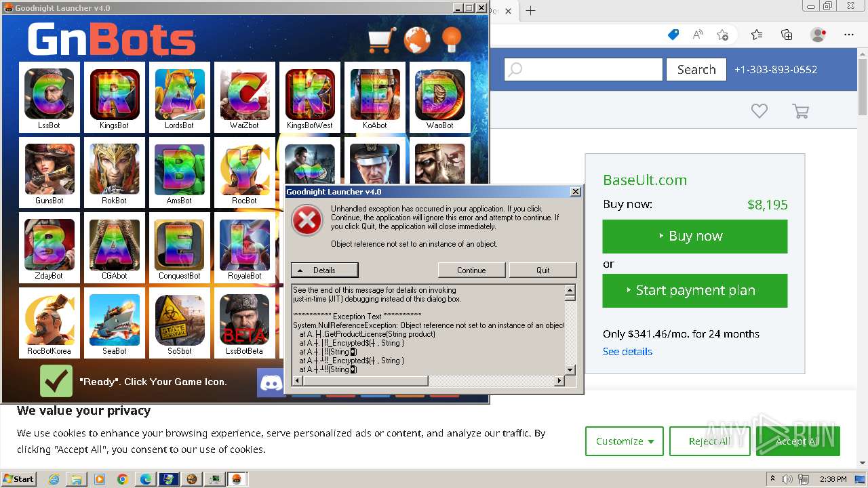Click the green Buy now button
The height and width of the screenshot is (488, 868).
coord(695,236)
